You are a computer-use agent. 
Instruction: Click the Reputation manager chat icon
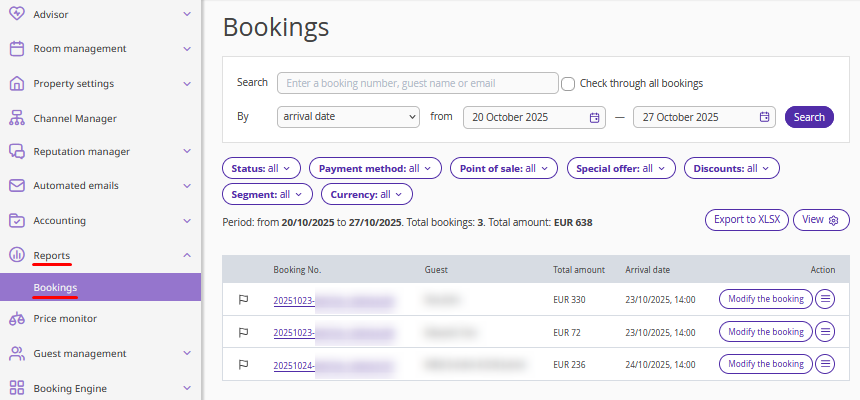click(x=16, y=152)
